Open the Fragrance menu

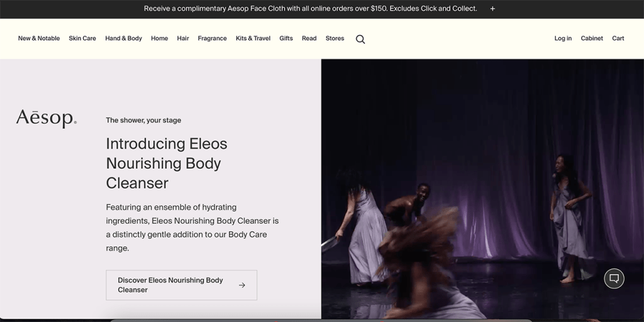click(x=213, y=38)
